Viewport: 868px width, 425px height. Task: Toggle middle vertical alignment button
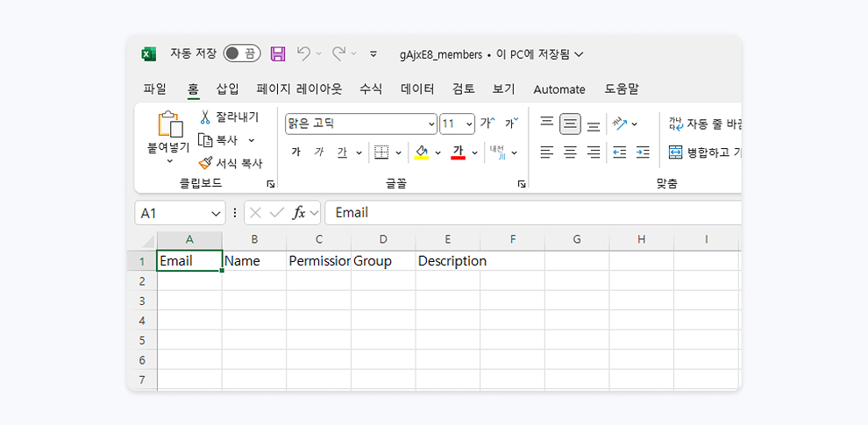pyautogui.click(x=570, y=124)
